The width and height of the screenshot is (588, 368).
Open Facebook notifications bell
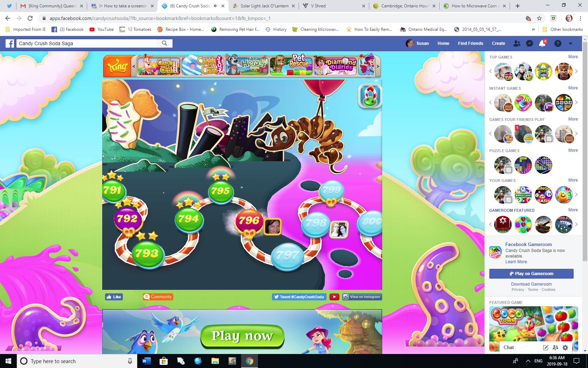pos(542,43)
